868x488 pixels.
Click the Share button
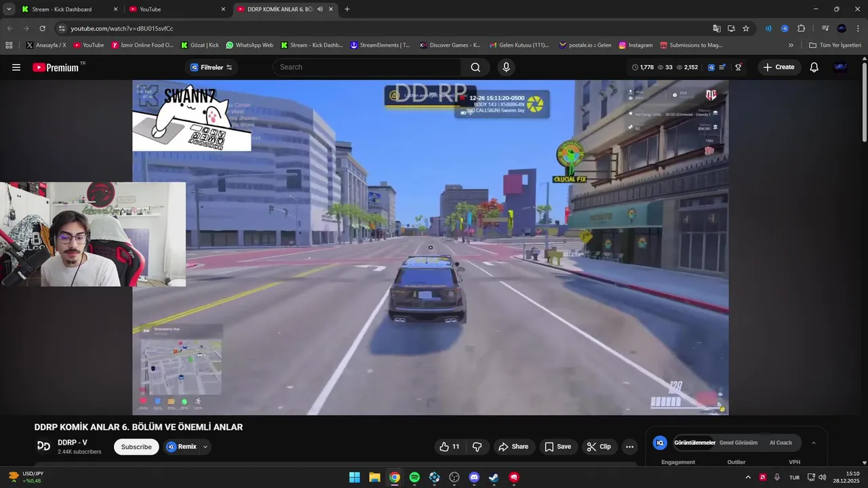(513, 447)
